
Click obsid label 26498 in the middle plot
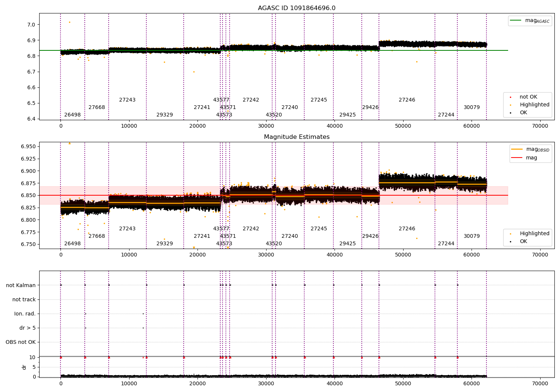72,244
